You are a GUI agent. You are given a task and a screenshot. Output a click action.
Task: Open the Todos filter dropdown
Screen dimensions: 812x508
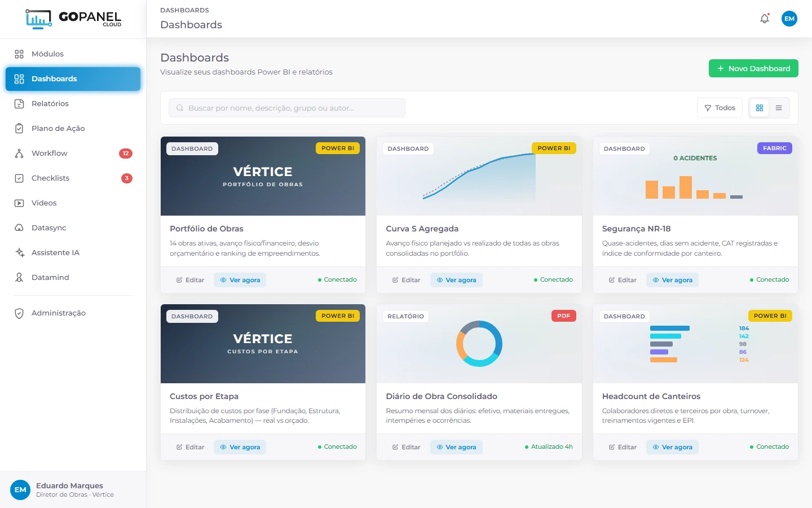click(720, 108)
